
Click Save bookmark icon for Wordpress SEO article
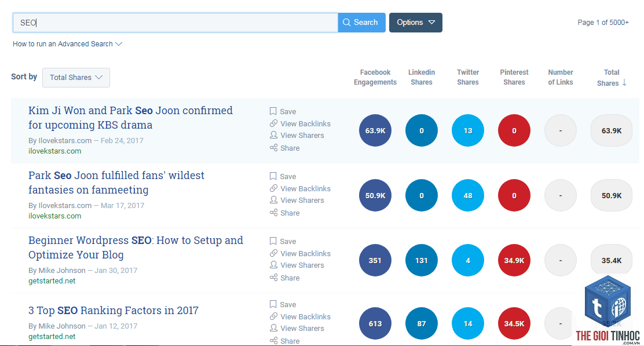273,241
